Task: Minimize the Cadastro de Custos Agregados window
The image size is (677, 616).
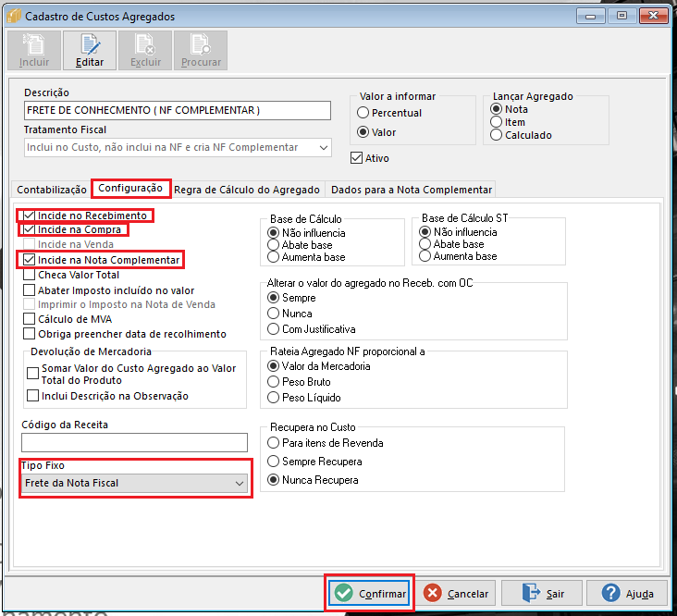Action: pyautogui.click(x=590, y=17)
